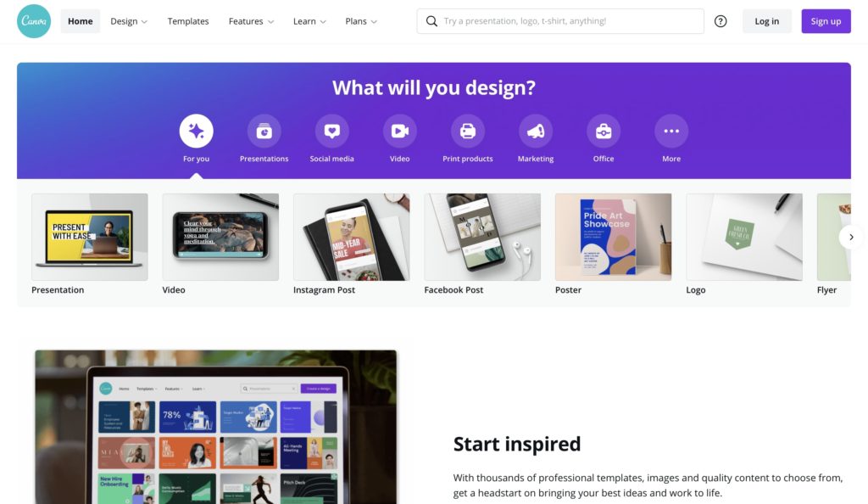Expand the Features dropdown menu
868x504 pixels.
click(x=251, y=21)
